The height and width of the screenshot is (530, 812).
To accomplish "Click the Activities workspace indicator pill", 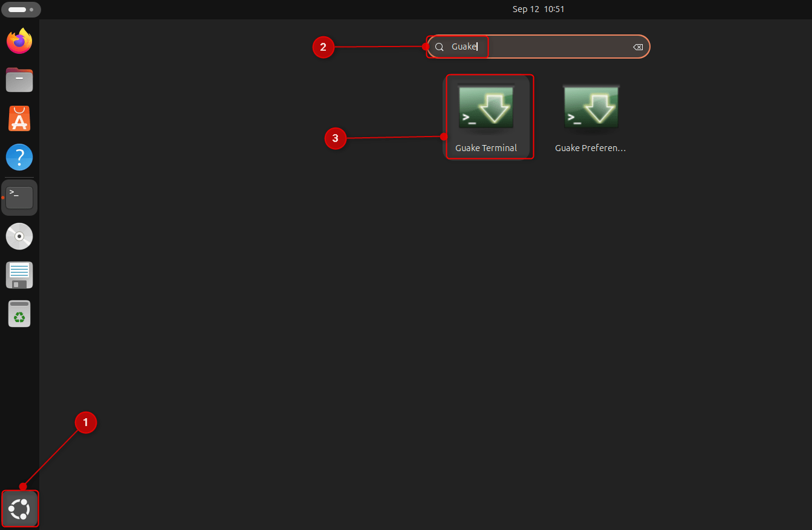I will click(21, 10).
